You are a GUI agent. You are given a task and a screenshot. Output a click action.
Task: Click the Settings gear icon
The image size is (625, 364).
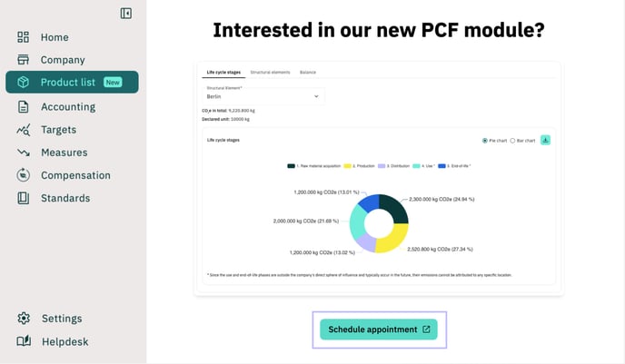[x=24, y=319]
